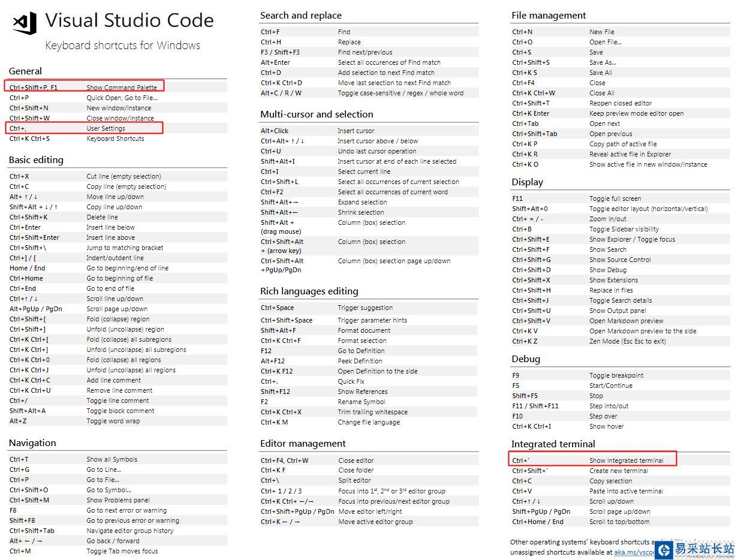Select 'Paste into active terminal' entry

pyautogui.click(x=626, y=491)
